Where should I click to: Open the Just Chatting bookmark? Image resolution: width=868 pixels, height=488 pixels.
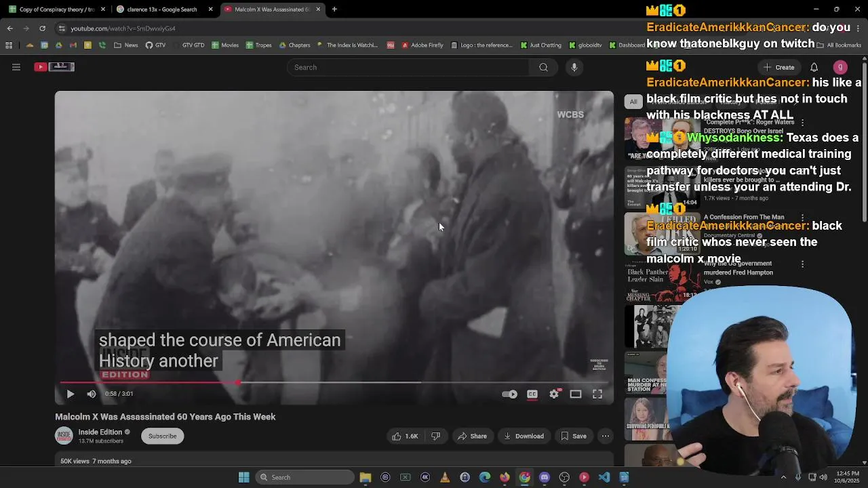pos(541,45)
